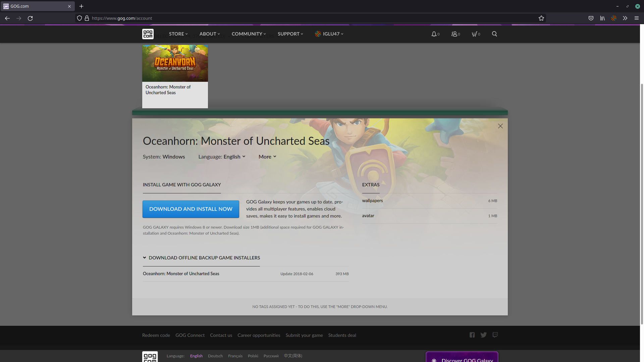Select the Install Game With GOG Galaxy heading
Viewport: 644px width, 362px height.
click(182, 185)
